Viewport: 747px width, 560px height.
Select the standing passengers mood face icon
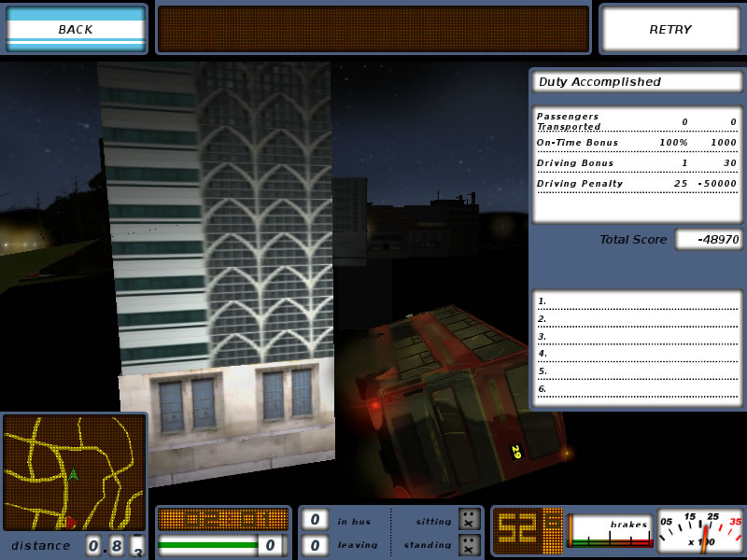(x=469, y=545)
